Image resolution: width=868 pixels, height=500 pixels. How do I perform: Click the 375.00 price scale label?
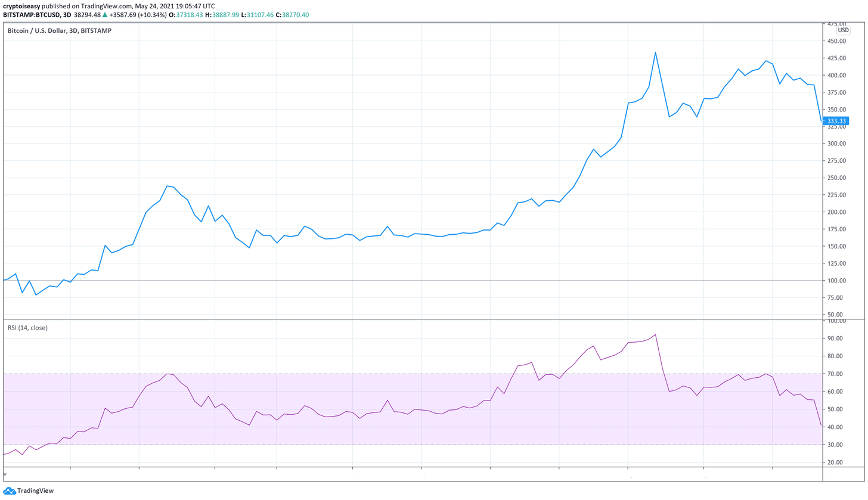pyautogui.click(x=836, y=92)
